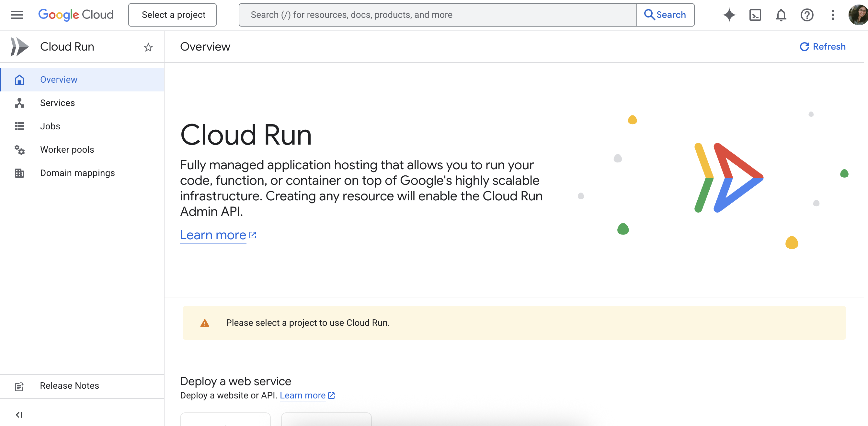
Task: Open the help question mark menu
Action: pyautogui.click(x=807, y=15)
